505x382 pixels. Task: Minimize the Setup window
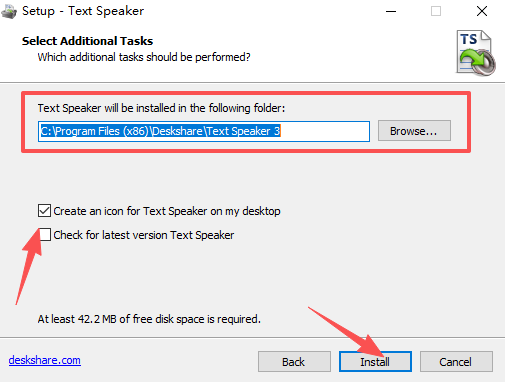coord(391,11)
